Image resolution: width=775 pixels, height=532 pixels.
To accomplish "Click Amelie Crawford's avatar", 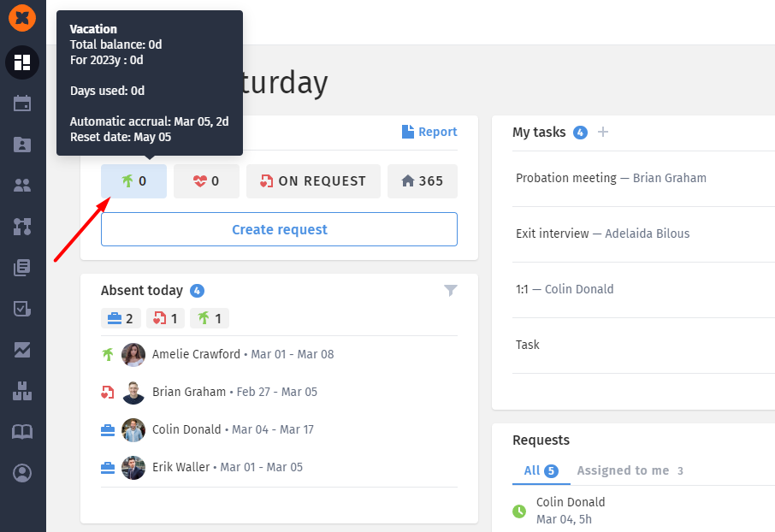I will 133,354.
